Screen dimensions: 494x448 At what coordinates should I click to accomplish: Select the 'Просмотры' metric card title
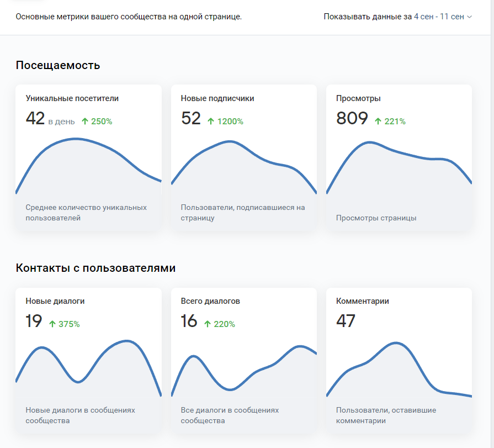coord(358,98)
